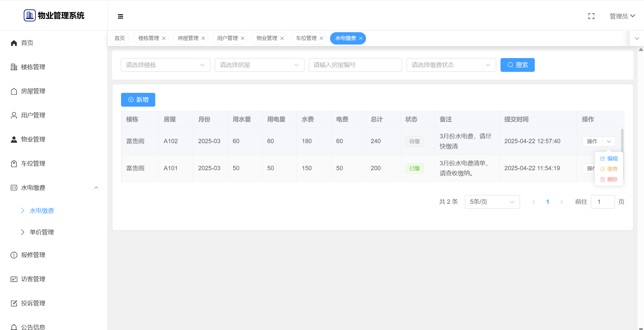Open 楼栋管理 from the sidebar
Image resolution: width=644 pixels, height=330 pixels.
33,67
